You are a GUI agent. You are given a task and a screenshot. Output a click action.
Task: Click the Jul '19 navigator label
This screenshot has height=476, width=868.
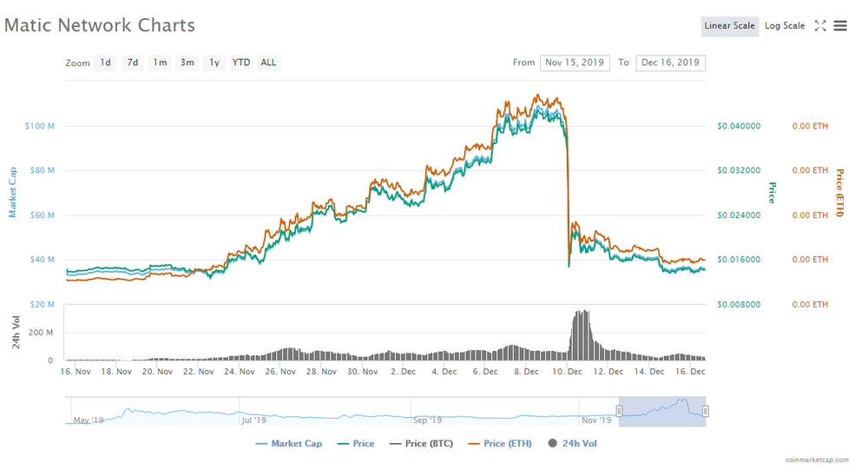coord(254,420)
